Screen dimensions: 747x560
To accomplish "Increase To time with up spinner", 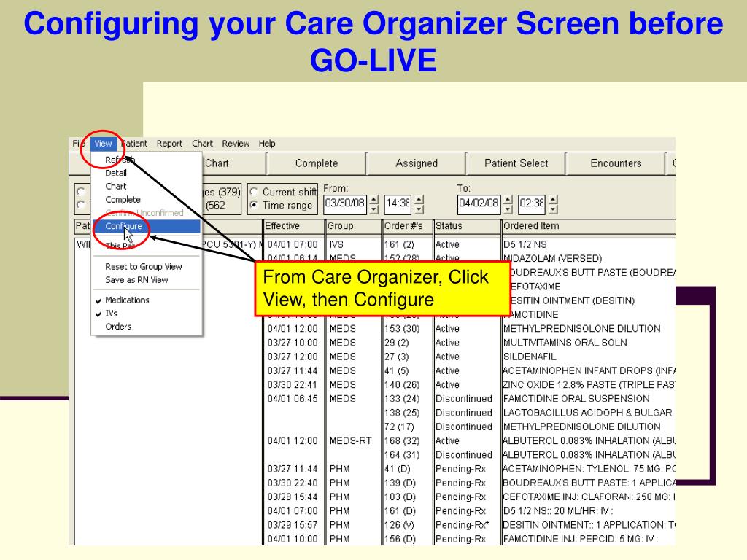I will 553,199.
